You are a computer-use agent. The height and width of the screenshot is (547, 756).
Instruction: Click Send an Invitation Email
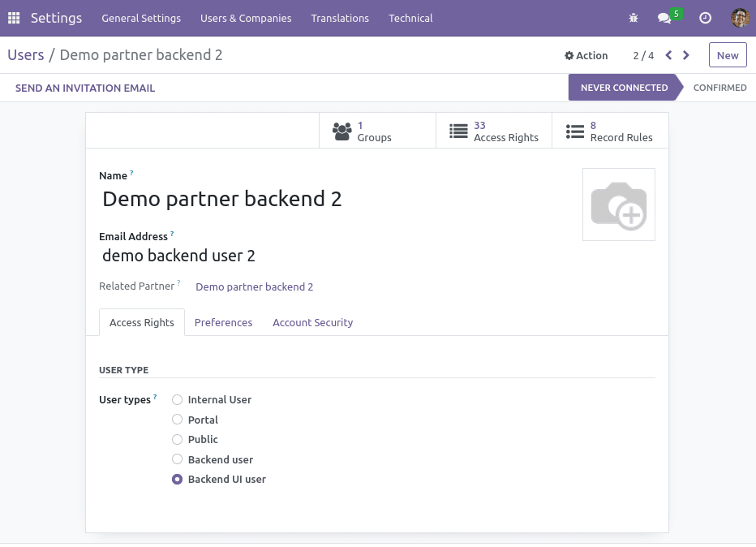click(x=85, y=88)
